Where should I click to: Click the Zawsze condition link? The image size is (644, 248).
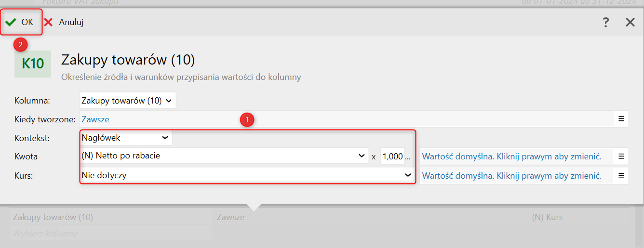95,119
